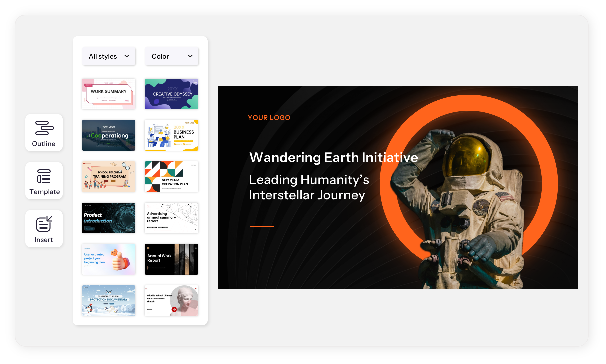Screen dimensions: 606x364
Task: Choose the Work Summary template
Action: (x=109, y=94)
